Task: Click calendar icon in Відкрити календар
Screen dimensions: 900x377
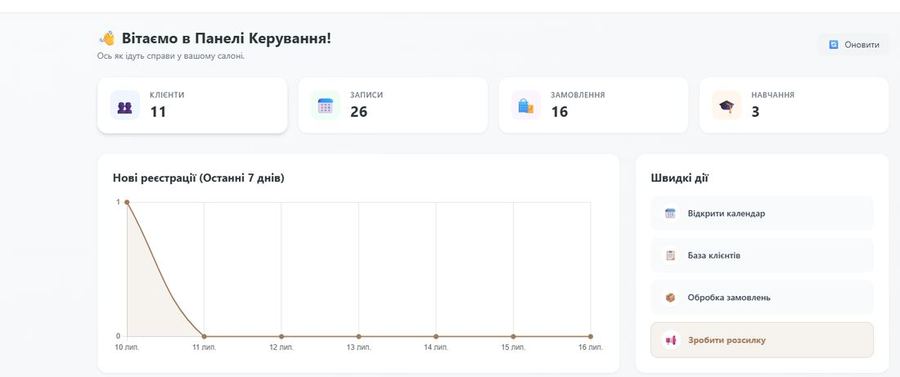Action: [670, 213]
